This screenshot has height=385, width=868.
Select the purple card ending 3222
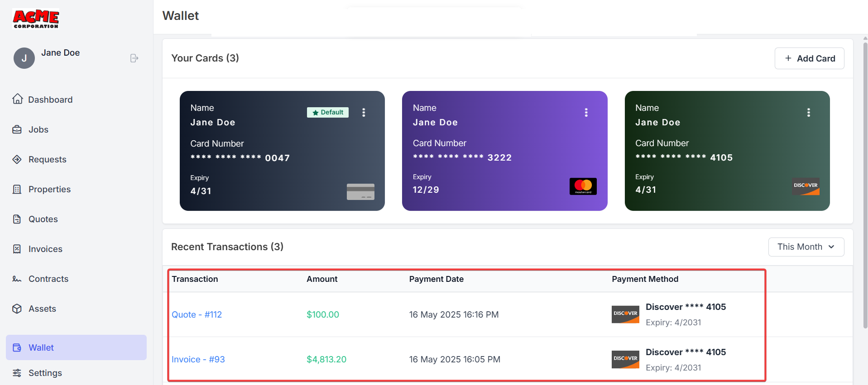coord(505,151)
